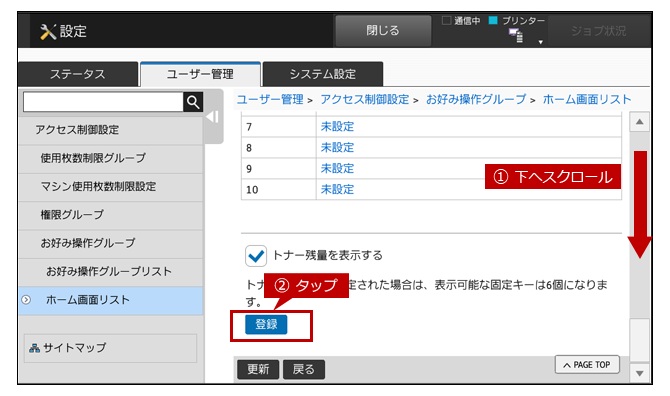
Task: Select お好み操作グループ in side menu
Action: pos(111,243)
